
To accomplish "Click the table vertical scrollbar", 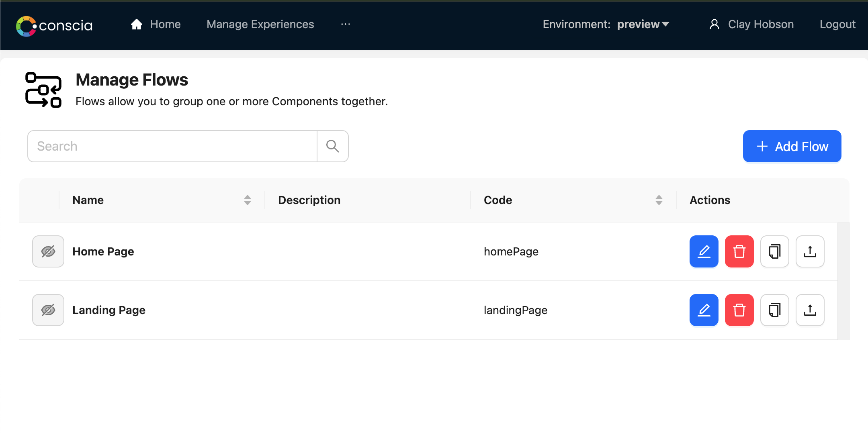I will point(843,281).
